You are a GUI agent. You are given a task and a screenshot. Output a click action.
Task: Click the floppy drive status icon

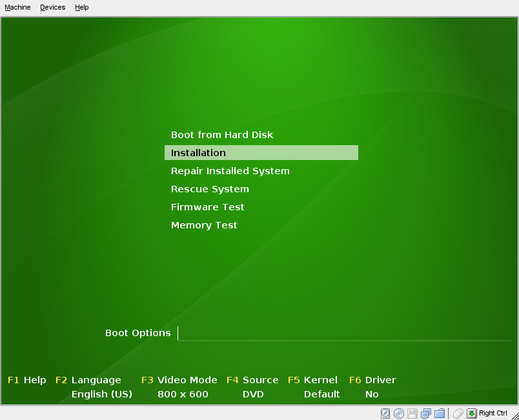click(x=411, y=413)
